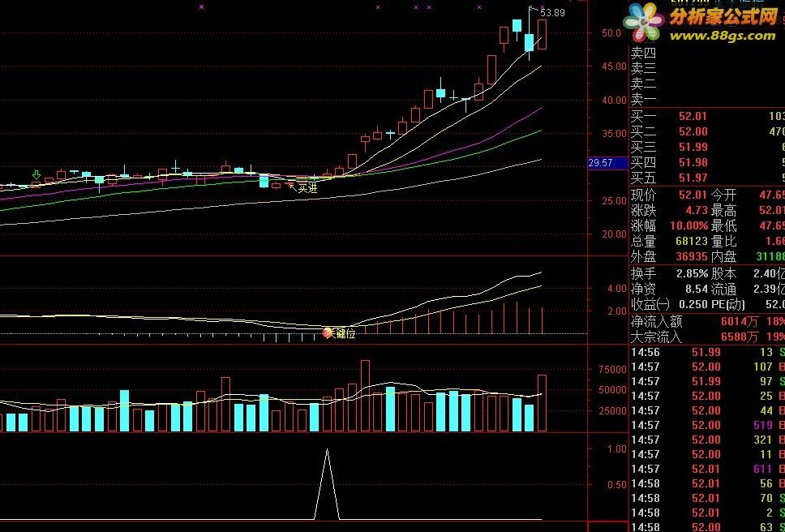Image resolution: width=785 pixels, height=532 pixels.
Task: Click the 45.00 price axis label
Action: click(614, 66)
